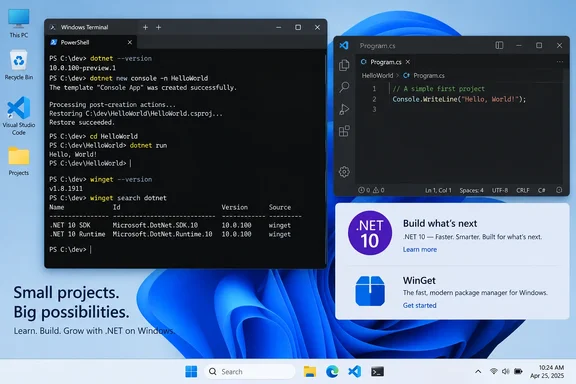Image resolution: width=576 pixels, height=384 pixels.
Task: Click the taskbar Search box
Action: coord(249,372)
